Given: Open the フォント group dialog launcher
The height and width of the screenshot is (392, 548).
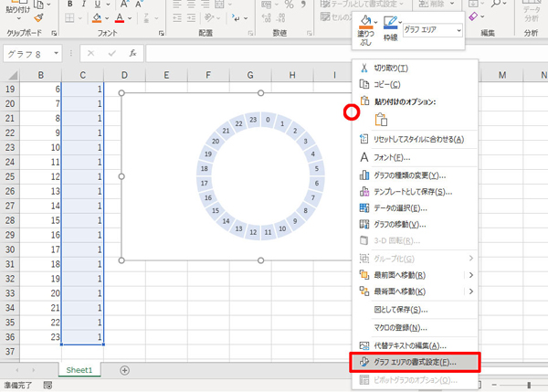Looking at the screenshot, I should pos(161,33).
